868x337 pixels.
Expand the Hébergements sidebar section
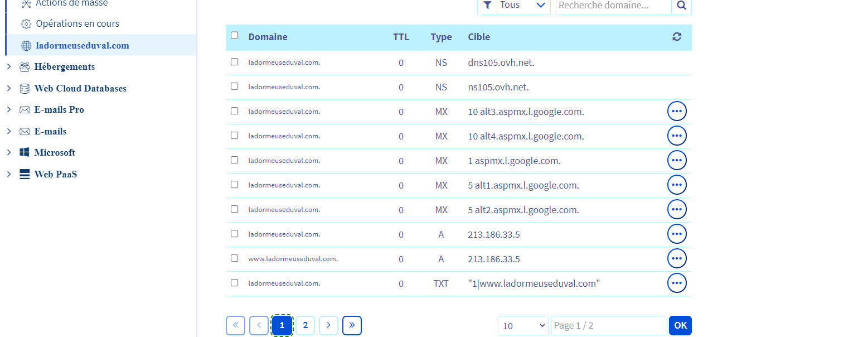click(x=9, y=67)
